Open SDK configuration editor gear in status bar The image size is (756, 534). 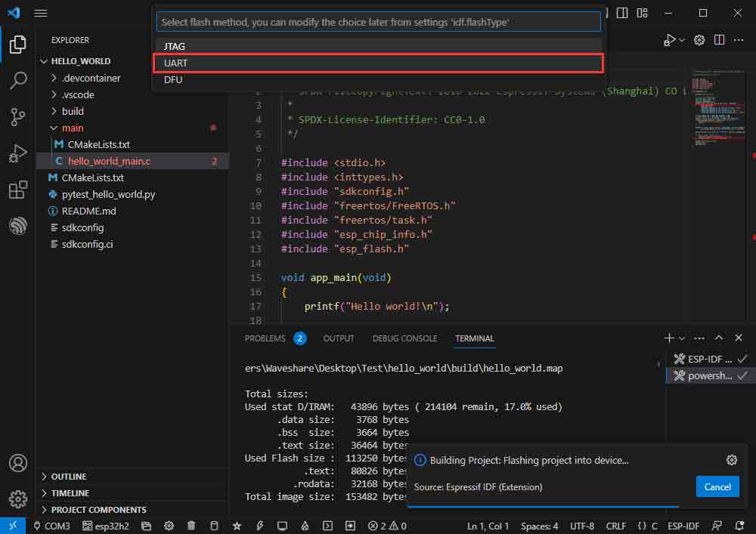[169, 526]
